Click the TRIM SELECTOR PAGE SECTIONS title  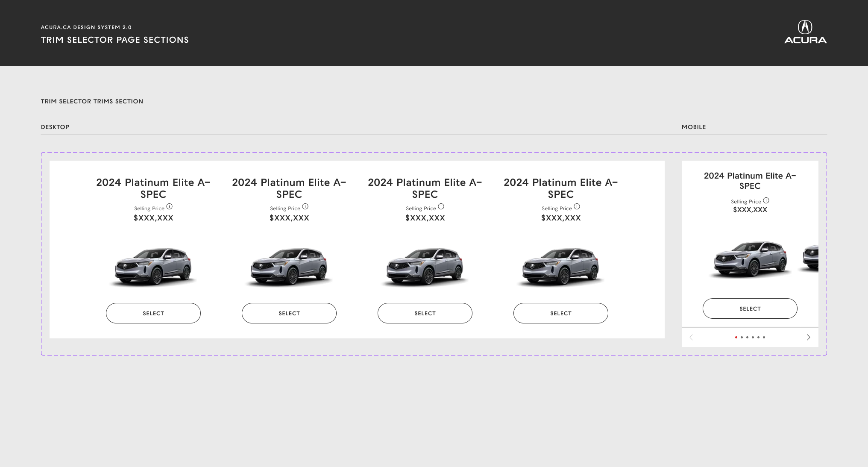pyautogui.click(x=115, y=40)
